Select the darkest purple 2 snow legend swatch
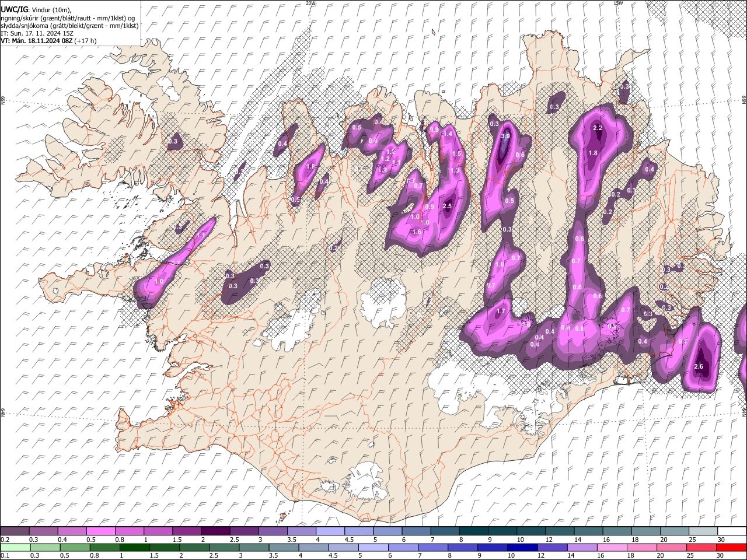This screenshot has width=747, height=560. [215, 531]
